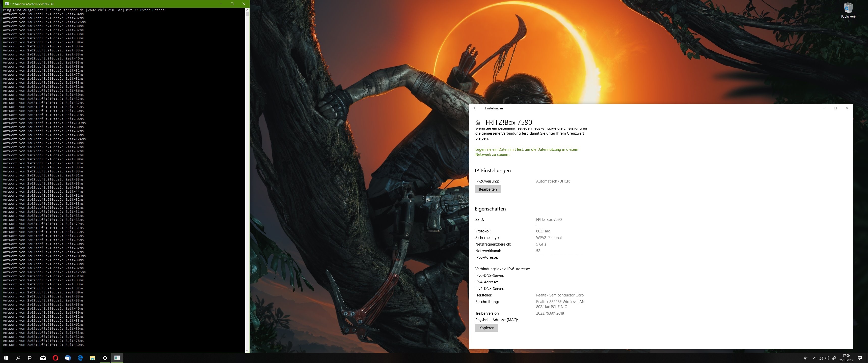Click the taskbar search magnifier icon

(x=18, y=358)
